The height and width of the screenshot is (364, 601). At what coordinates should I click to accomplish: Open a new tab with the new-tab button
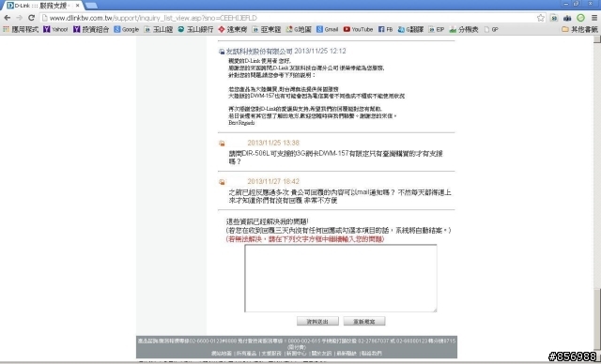[x=91, y=6]
